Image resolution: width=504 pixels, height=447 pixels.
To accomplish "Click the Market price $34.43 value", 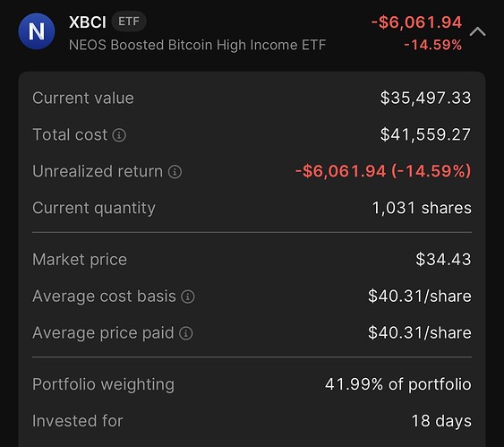I will [443, 259].
